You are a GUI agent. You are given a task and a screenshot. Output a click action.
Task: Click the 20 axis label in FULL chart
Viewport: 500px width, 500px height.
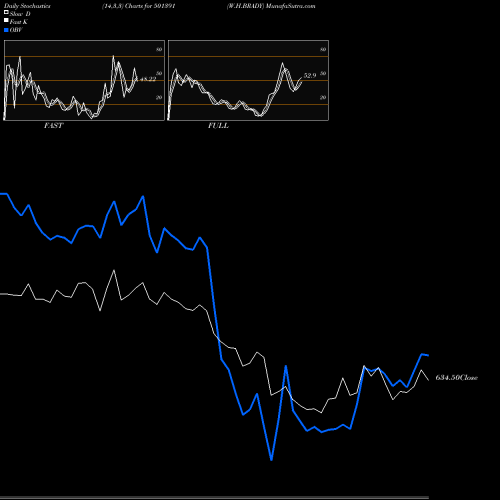(x=323, y=97)
